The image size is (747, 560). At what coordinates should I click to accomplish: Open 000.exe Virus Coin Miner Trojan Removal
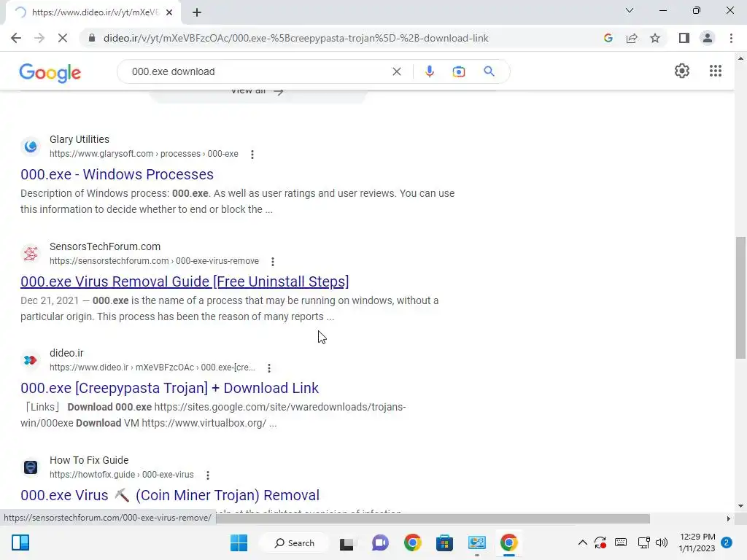point(170,495)
